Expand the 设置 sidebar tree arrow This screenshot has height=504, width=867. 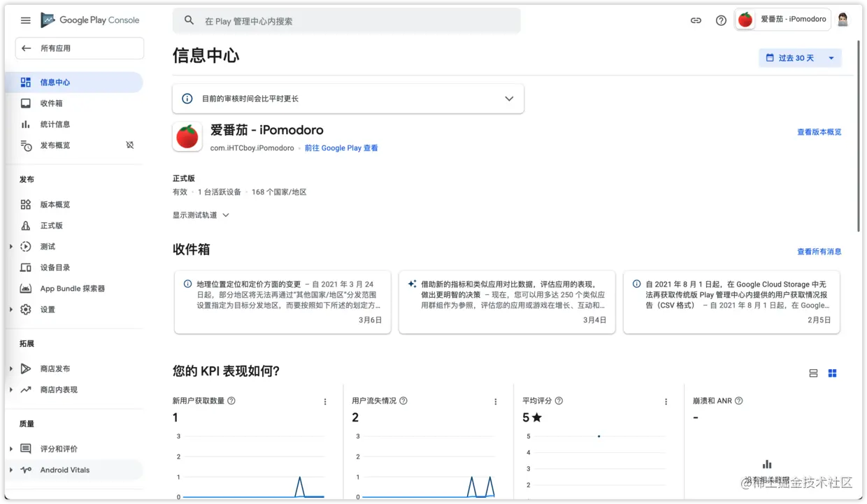pos(11,310)
